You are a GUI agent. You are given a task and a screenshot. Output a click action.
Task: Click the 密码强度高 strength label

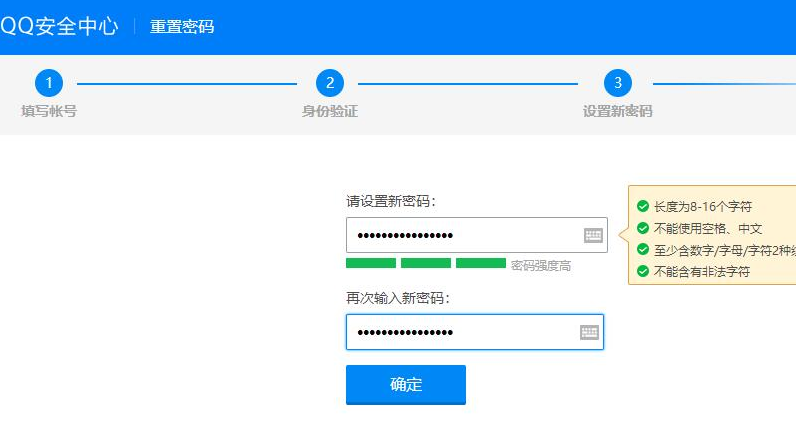tap(541, 266)
